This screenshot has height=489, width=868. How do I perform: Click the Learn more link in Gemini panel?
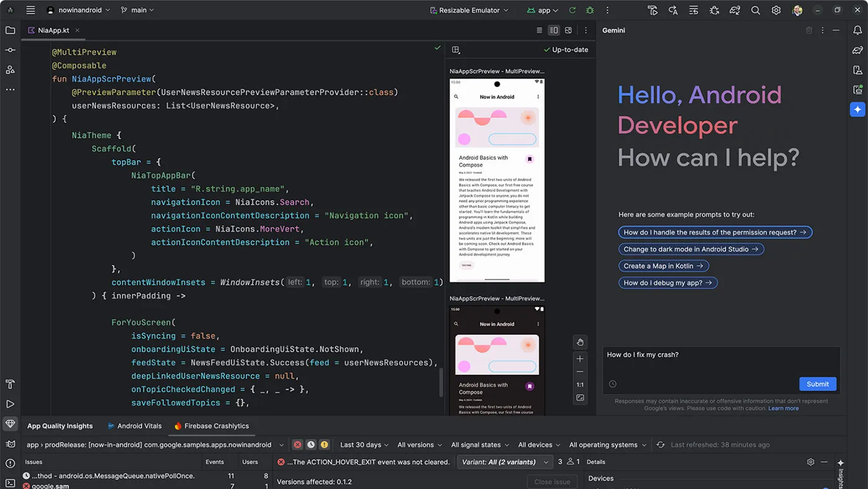(x=784, y=408)
